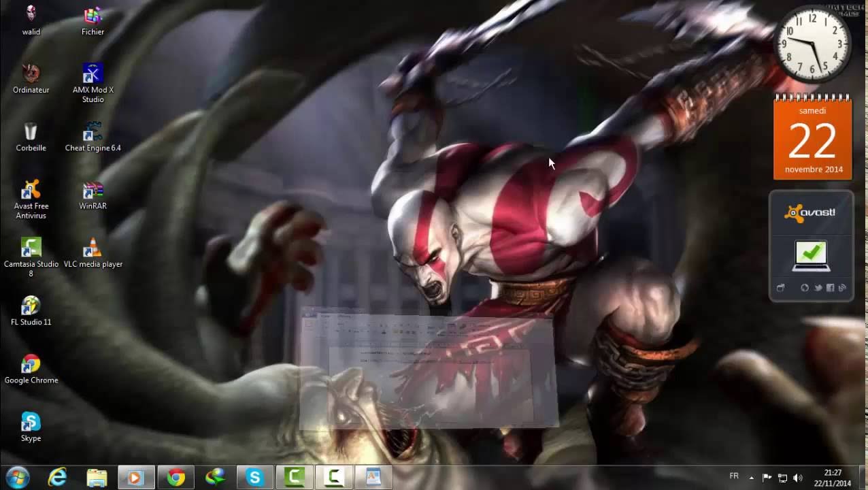Image resolution: width=868 pixels, height=490 pixels.
Task: Open the FR language input selector
Action: tap(734, 476)
